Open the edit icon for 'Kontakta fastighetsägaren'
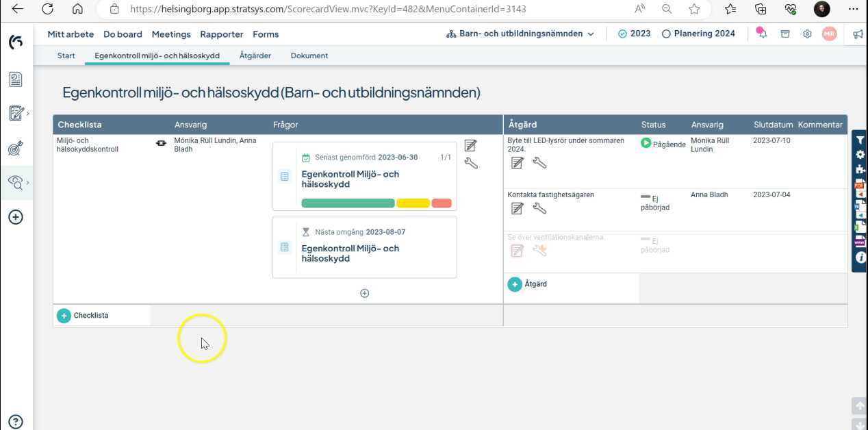The width and height of the screenshot is (868, 430). tap(517, 209)
